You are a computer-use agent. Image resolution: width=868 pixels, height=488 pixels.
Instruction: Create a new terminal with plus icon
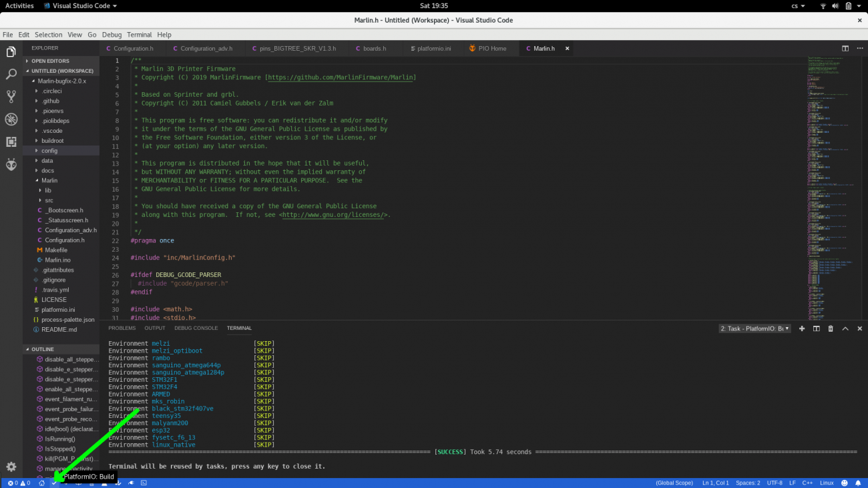[802, 328]
